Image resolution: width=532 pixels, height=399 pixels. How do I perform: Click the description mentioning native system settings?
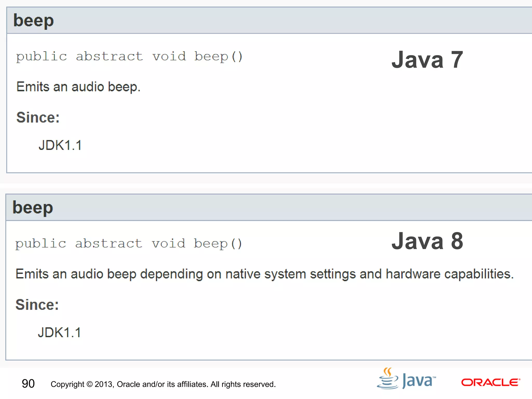click(x=264, y=274)
